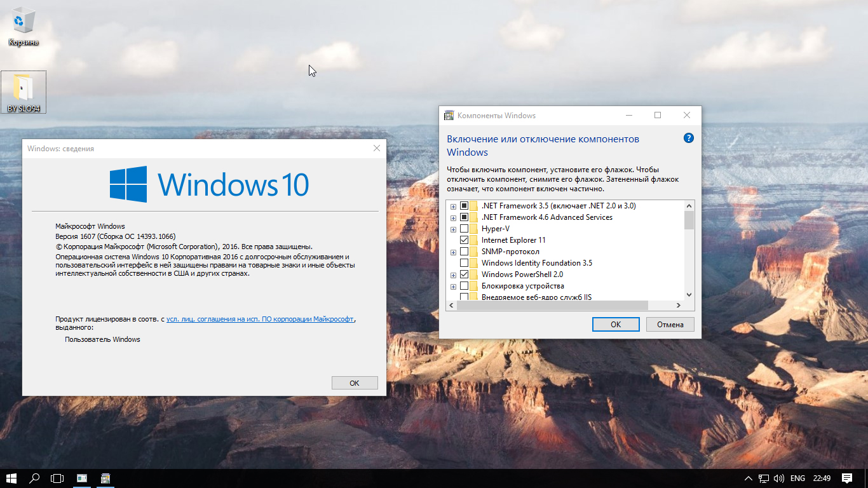Click the folder icon beside Hyper-V
This screenshot has height=488, width=868.
(473, 229)
